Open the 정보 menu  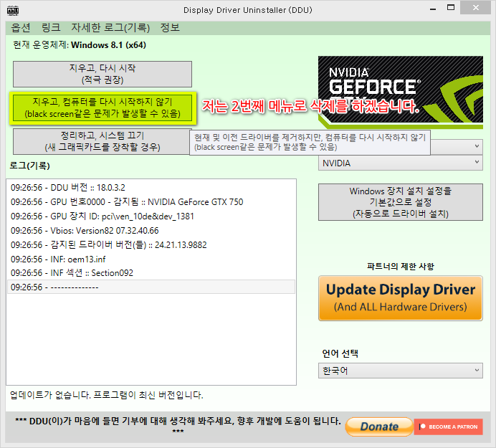pos(170,28)
